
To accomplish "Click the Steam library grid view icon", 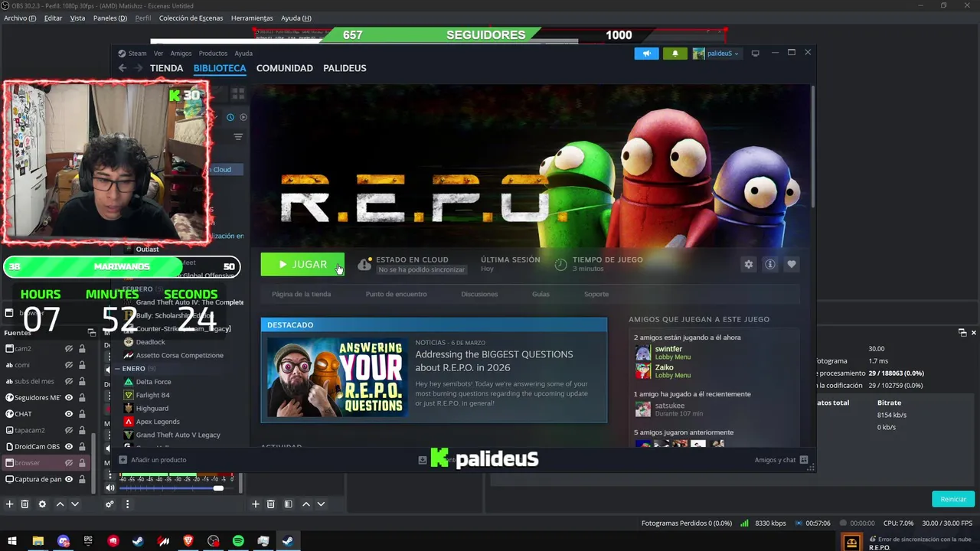I will click(238, 93).
